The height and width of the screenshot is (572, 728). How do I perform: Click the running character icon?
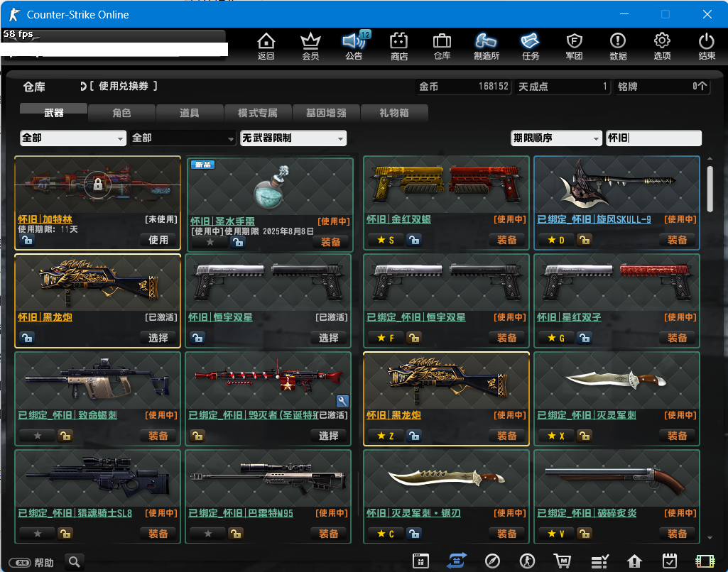(x=527, y=561)
